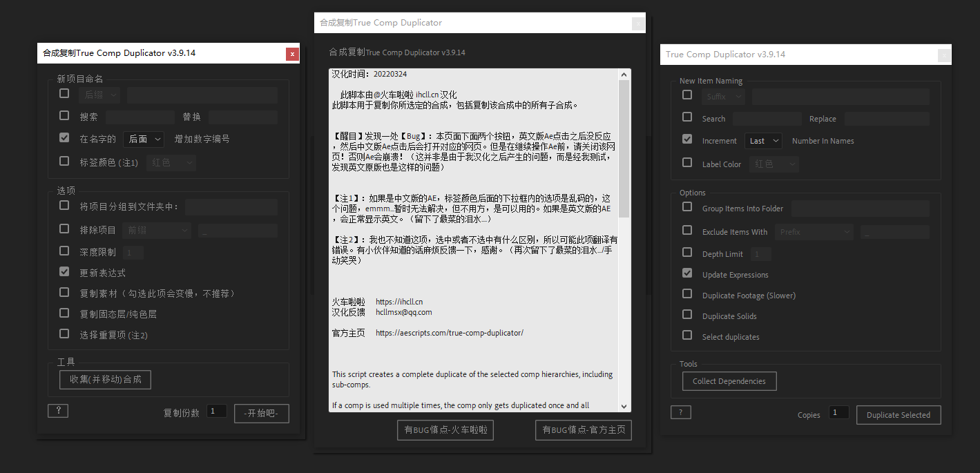This screenshot has height=473, width=980.
Task: Open the Last increment dropdown
Action: [x=764, y=140]
